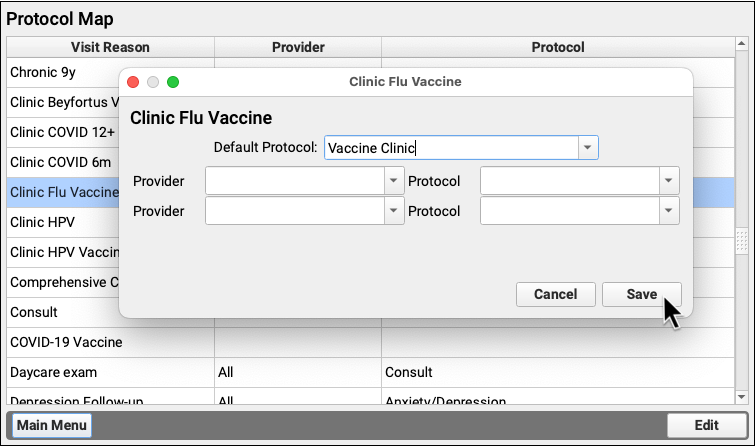Click the Protocol column header
The height and width of the screenshot is (446, 755).
[558, 47]
